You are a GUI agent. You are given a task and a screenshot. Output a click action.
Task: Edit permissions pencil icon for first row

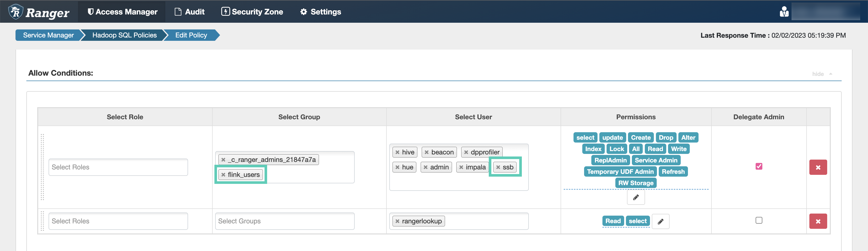[636, 198]
